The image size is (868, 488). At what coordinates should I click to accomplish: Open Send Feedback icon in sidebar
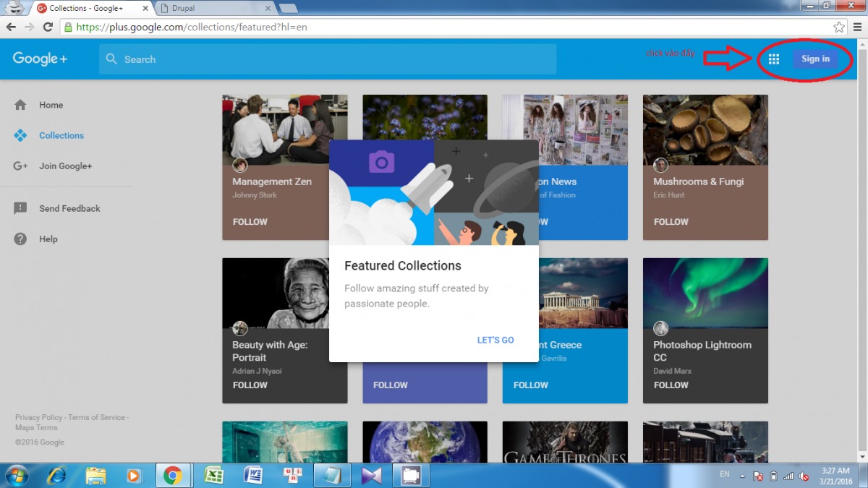(21, 208)
